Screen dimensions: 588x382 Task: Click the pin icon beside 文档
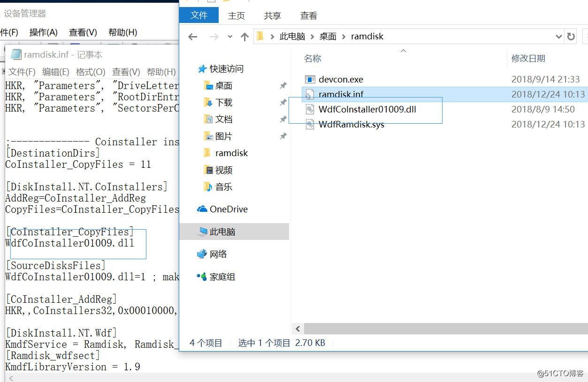pos(283,120)
